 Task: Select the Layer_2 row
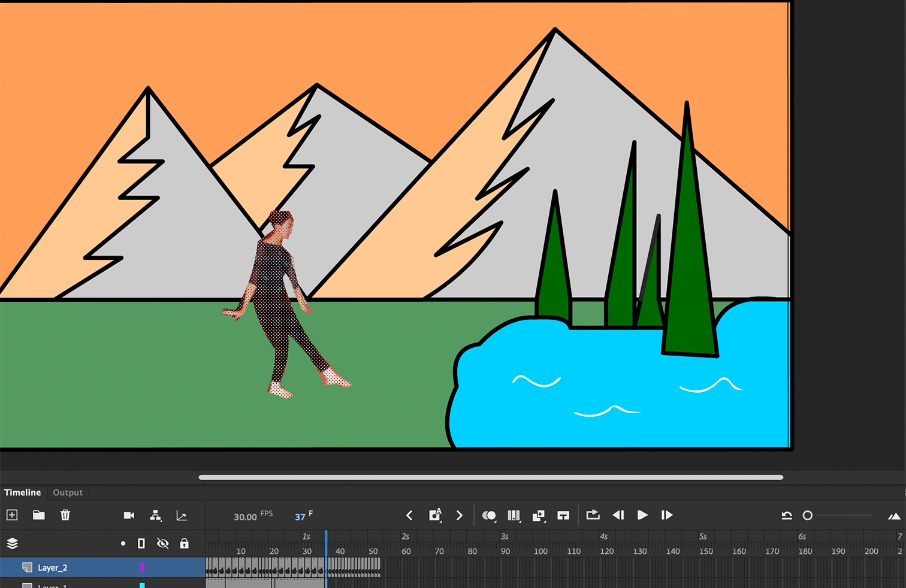click(x=102, y=568)
